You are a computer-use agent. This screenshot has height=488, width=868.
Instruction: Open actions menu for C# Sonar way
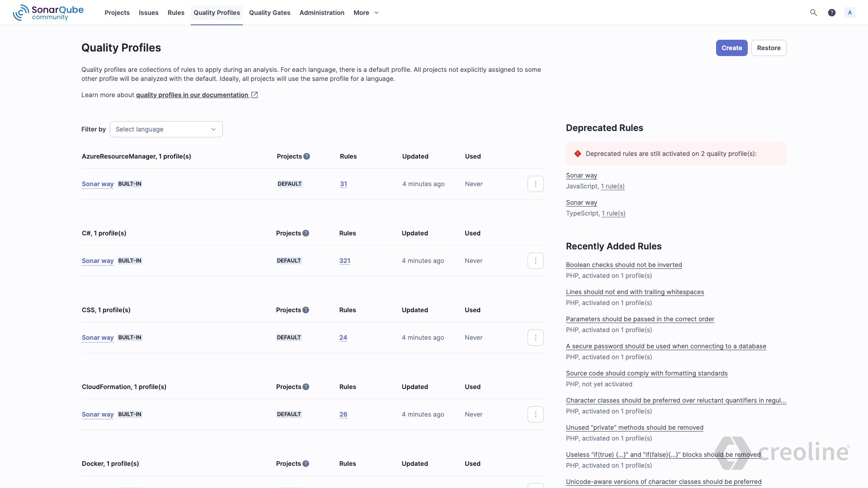pyautogui.click(x=535, y=261)
